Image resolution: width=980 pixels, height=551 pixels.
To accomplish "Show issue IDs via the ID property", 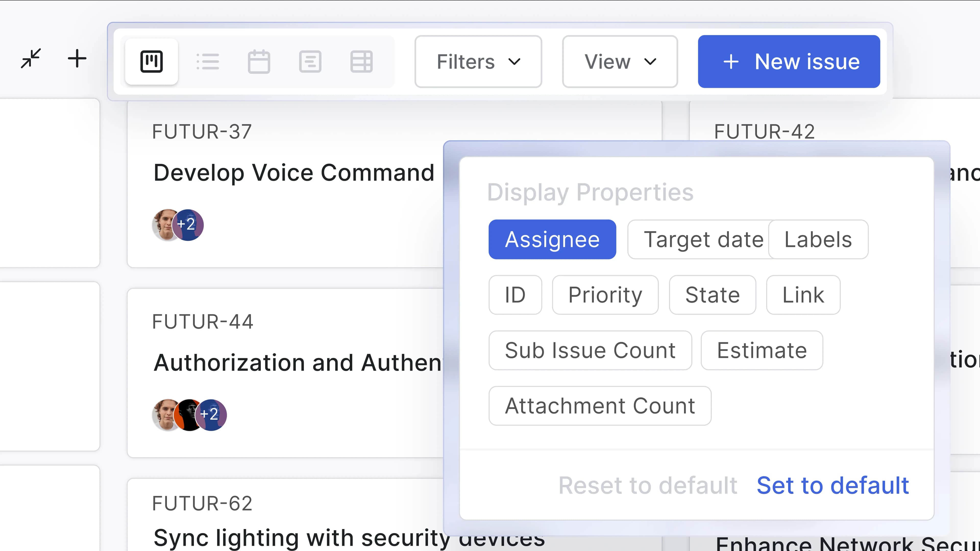I will [x=515, y=295].
